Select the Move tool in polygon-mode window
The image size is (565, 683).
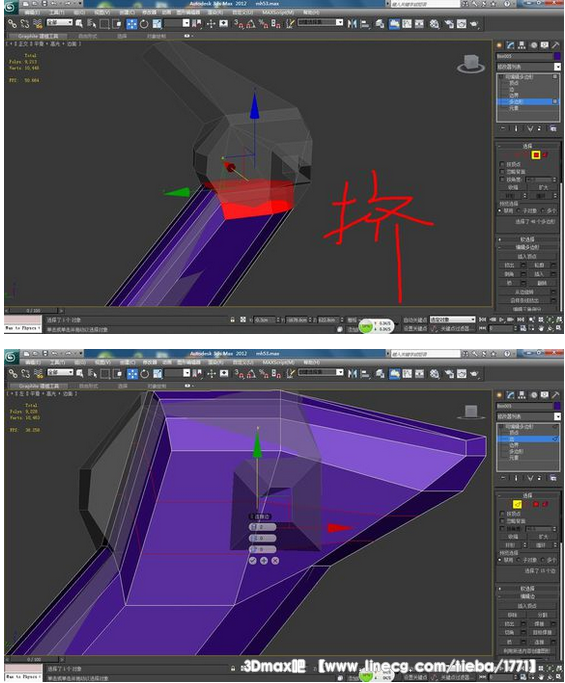131,24
